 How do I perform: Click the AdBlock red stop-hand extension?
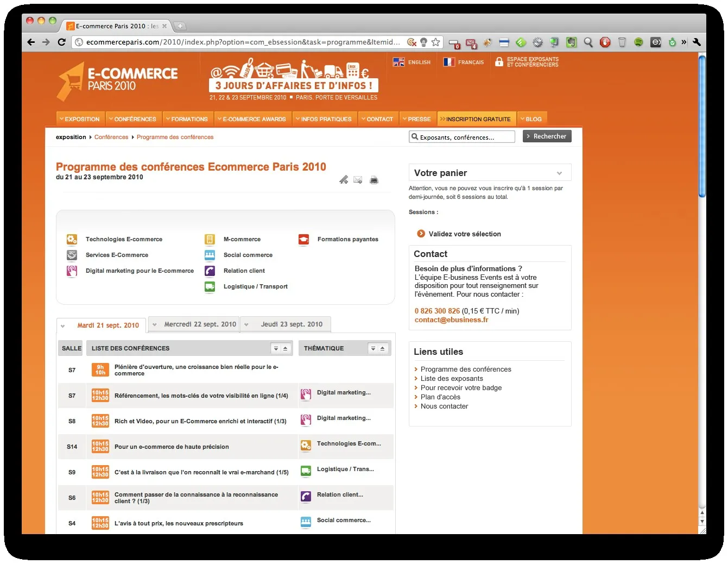tap(605, 42)
